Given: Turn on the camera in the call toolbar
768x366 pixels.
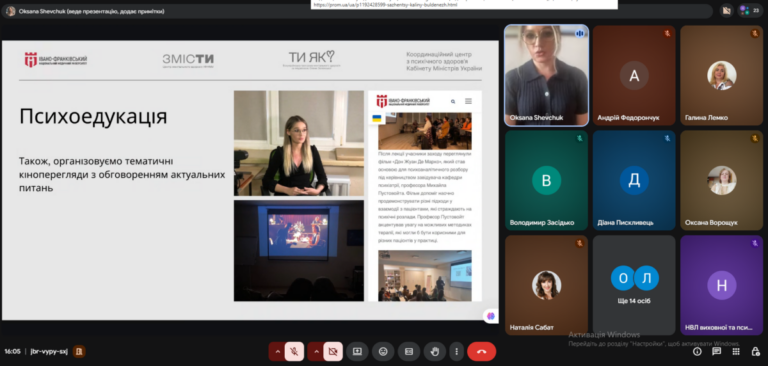Looking at the screenshot, I should click(333, 351).
